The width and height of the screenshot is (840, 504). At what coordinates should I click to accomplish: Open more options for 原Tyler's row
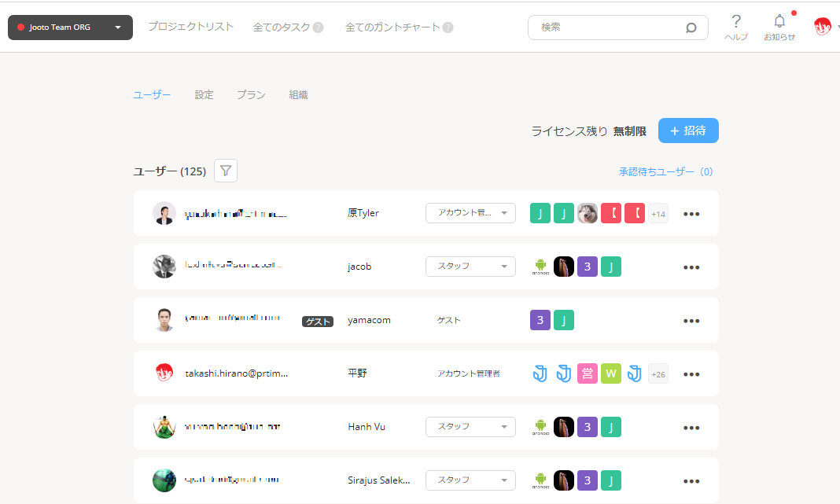pyautogui.click(x=691, y=214)
